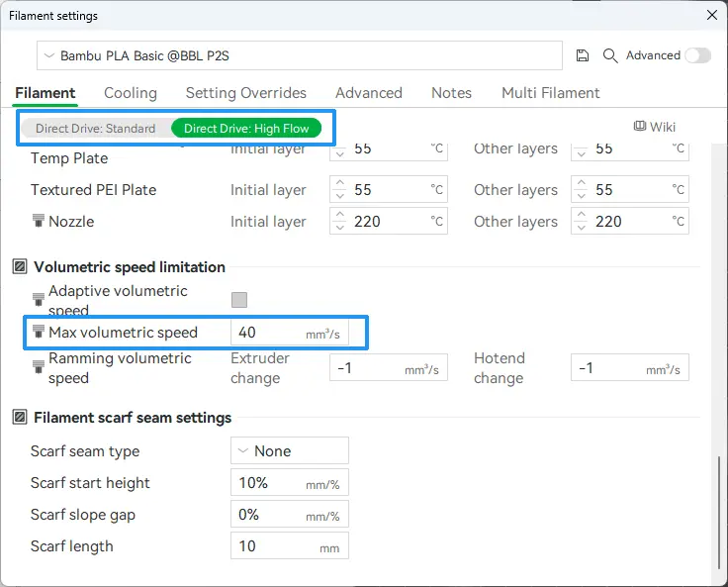
Task: Decrease Nozzle other layers temperature
Action: [x=582, y=228]
